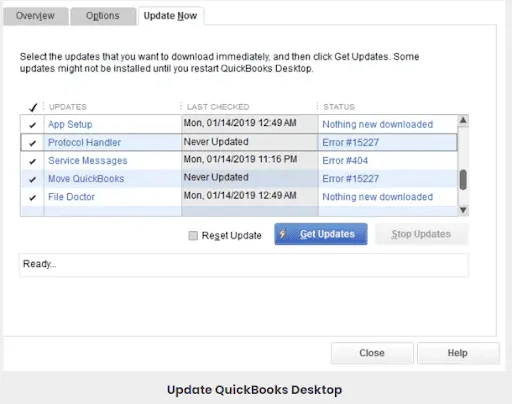Select the Service Messages last checked 11:16 PM cell
Screen dimensions: 512x404
pyautogui.click(x=250, y=159)
